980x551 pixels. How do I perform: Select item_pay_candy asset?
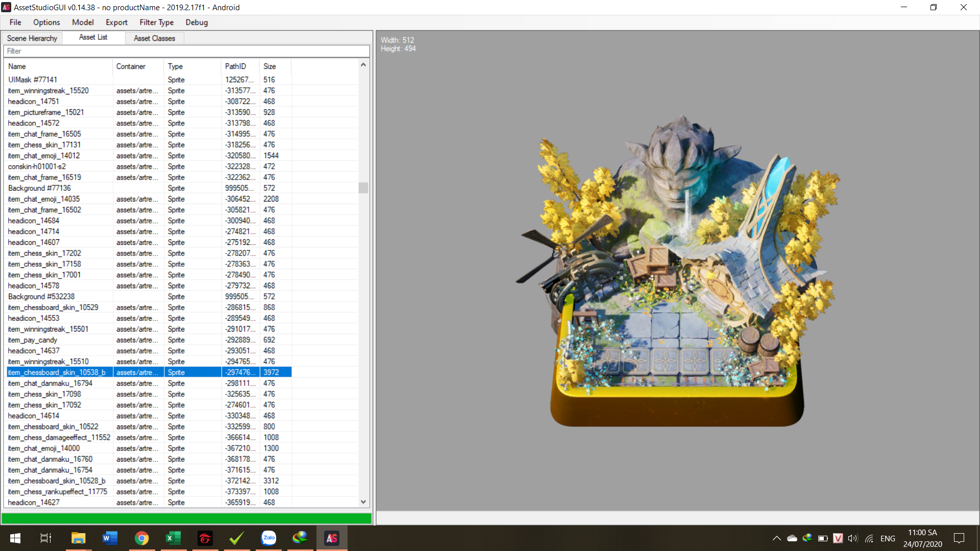[149, 340]
